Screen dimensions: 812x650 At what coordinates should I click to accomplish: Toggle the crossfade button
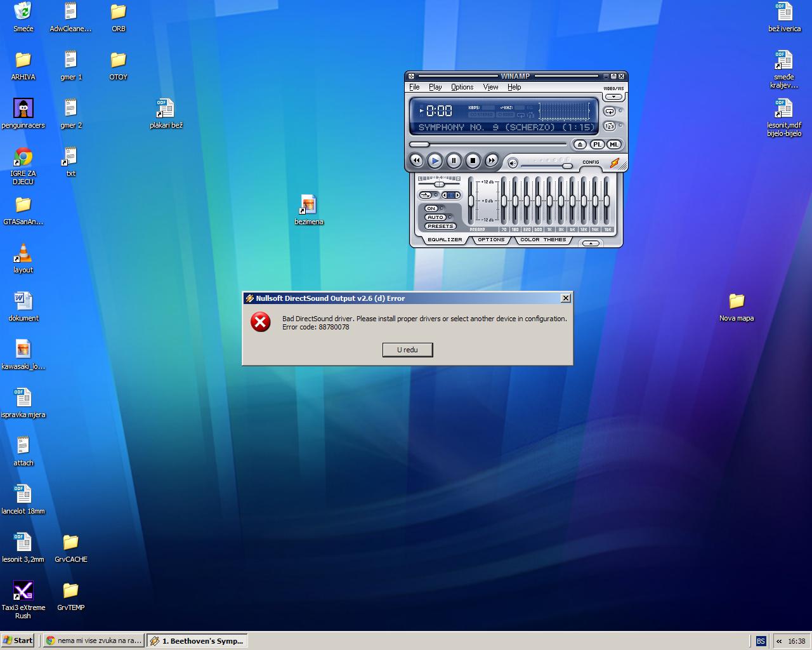pyautogui.click(x=426, y=195)
